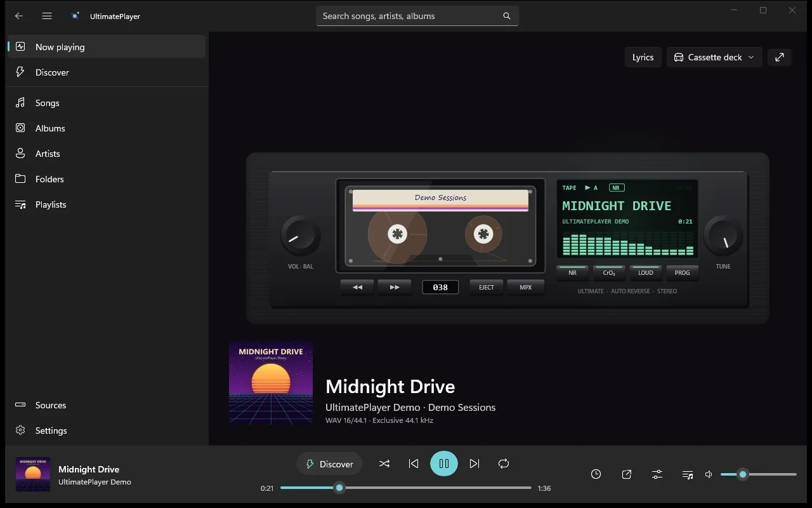Mute with the speaker icon
Image resolution: width=812 pixels, height=508 pixels.
click(709, 474)
